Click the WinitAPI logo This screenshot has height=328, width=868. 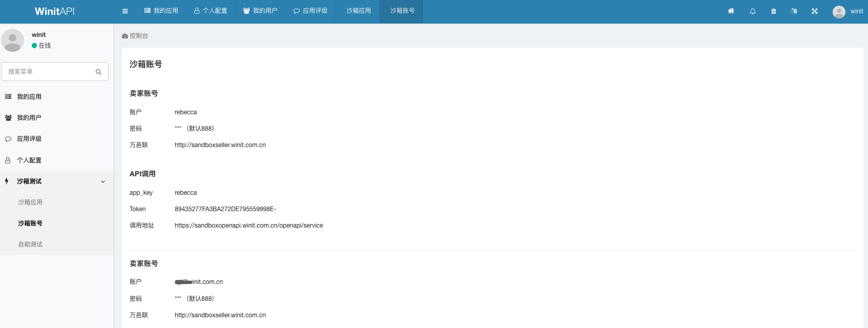(55, 11)
